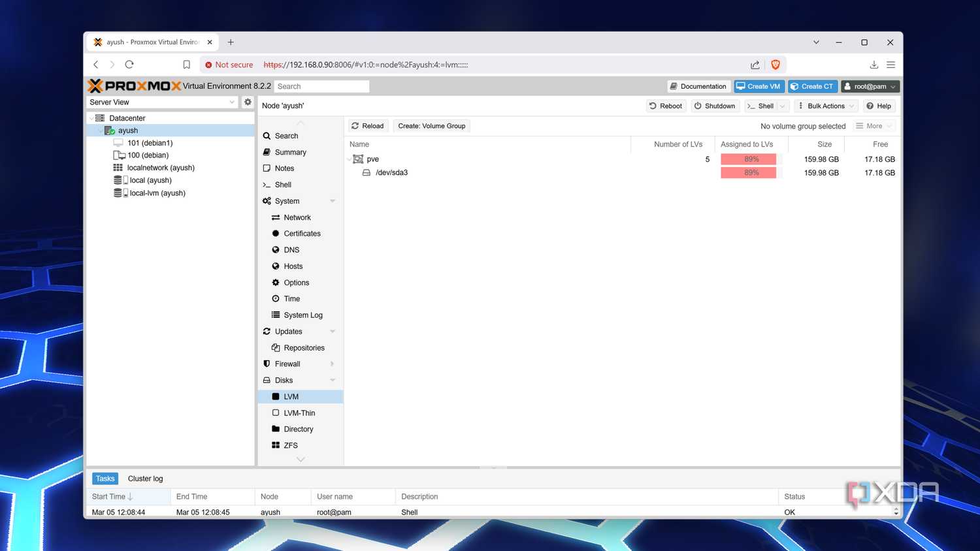Viewport: 980px width, 551px height.
Task: Click the share page icon in address bar
Action: click(x=755, y=65)
